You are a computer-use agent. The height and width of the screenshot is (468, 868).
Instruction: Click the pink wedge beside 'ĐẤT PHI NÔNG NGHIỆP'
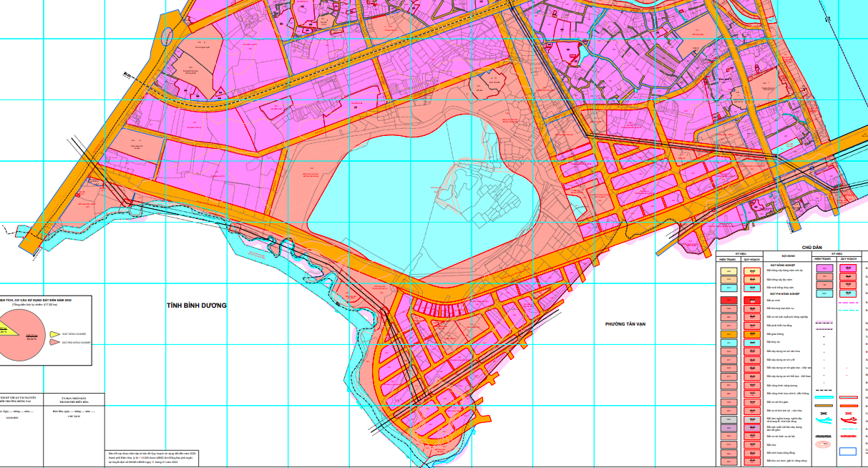click(55, 342)
